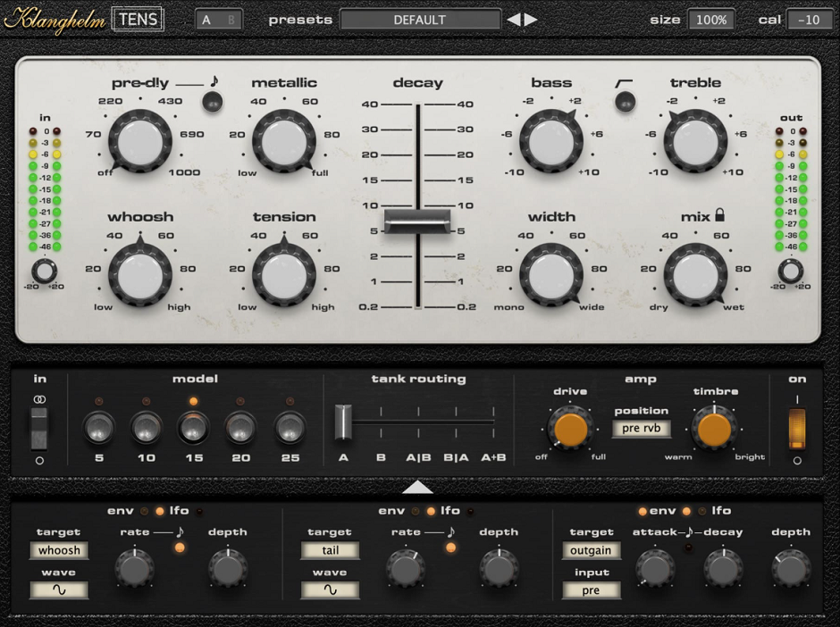
Task: Select spring model 10 button
Action: 146,429
